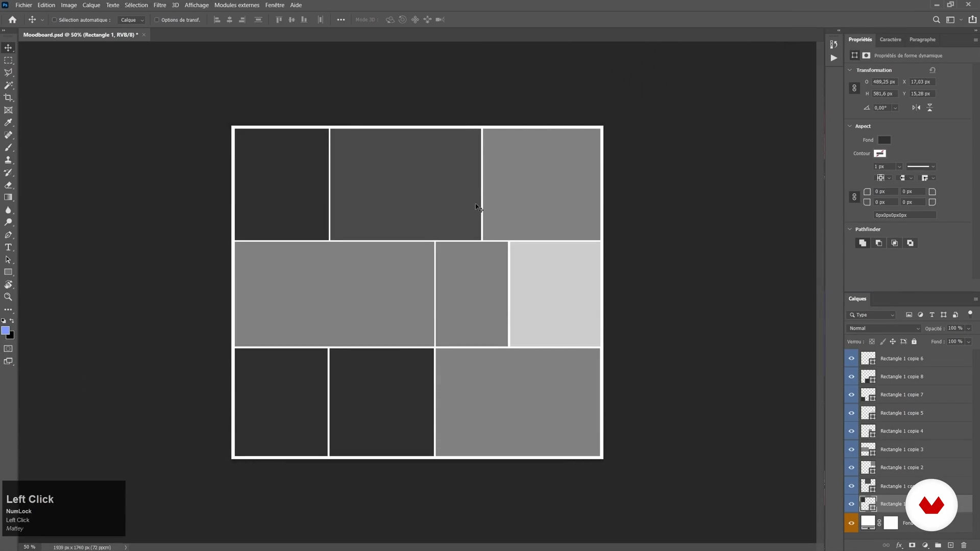Switch to the Paragraphe tab
980x551 pixels.
(x=922, y=39)
